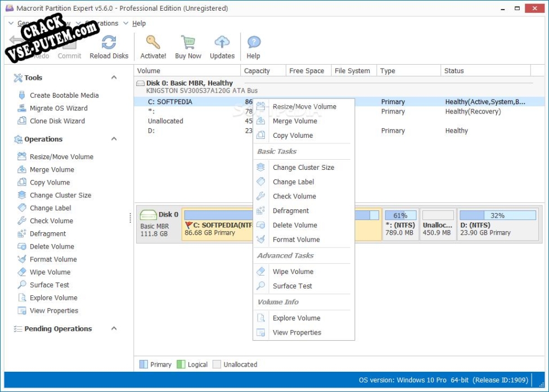
Task: Check for Updates cloud icon
Action: [x=222, y=42]
